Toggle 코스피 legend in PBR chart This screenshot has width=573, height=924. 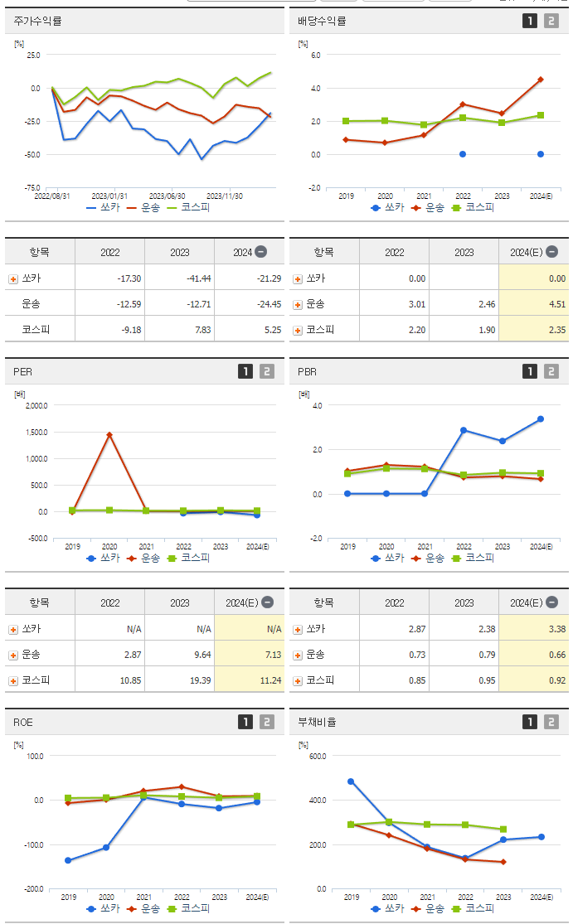point(473,558)
